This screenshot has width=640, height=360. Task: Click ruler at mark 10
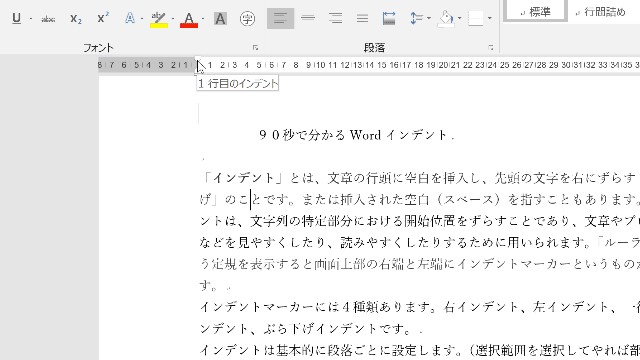320,65
